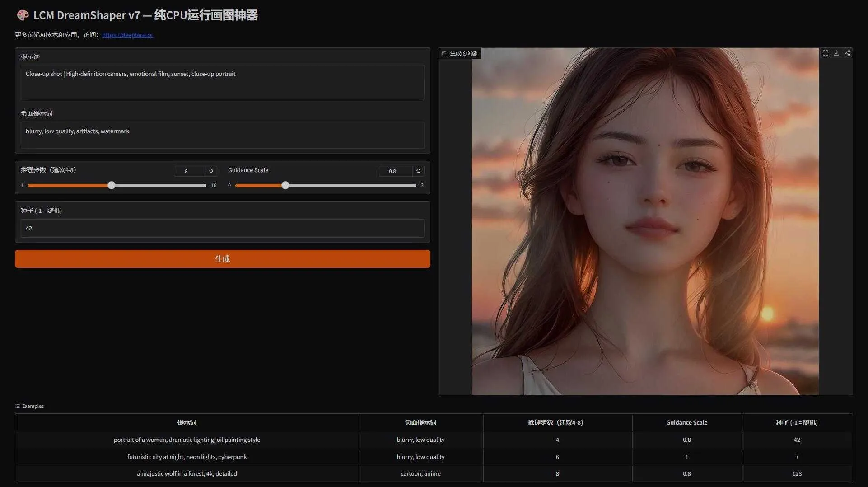The image size is (868, 487).
Task: Open the deepface.cc link
Action: coord(127,35)
